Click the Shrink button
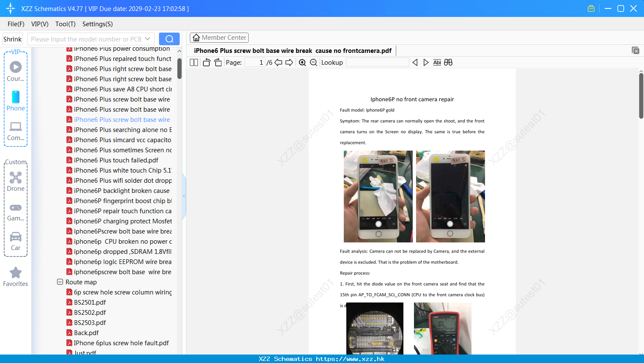Viewport: 644px width, 363px height. coord(13,39)
